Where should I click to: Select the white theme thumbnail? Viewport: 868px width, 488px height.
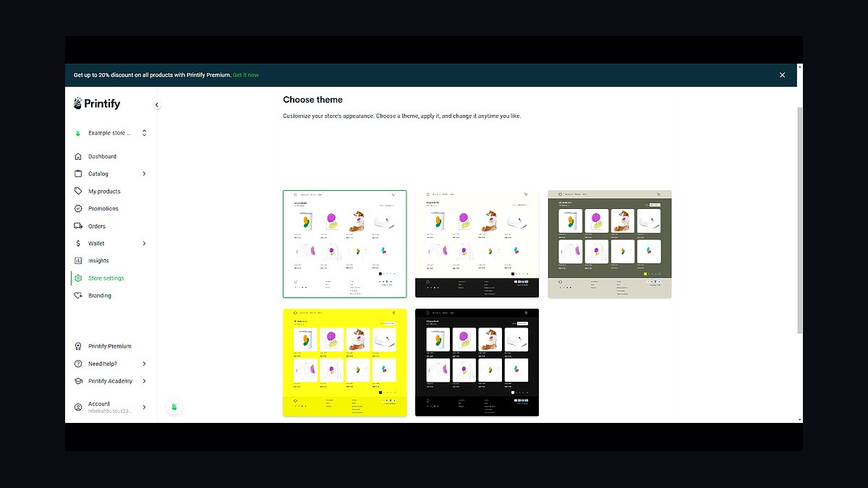[344, 244]
